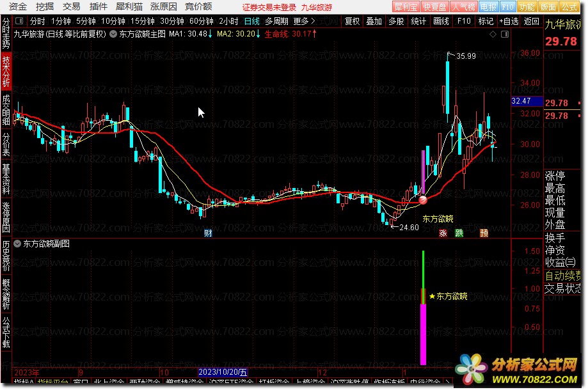Image resolution: width=588 pixels, height=390 pixels.
Task: Open 技术分析 sidebar tab
Action: (6, 71)
